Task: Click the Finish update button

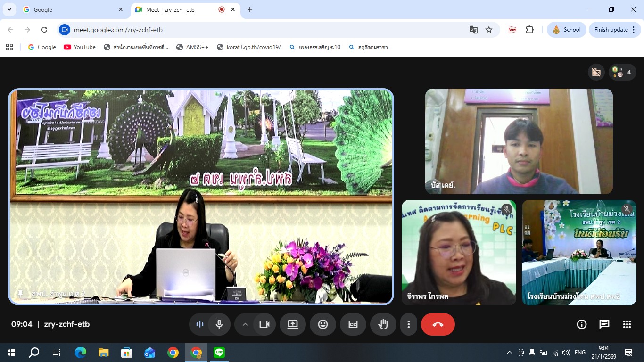Action: tap(613, 30)
